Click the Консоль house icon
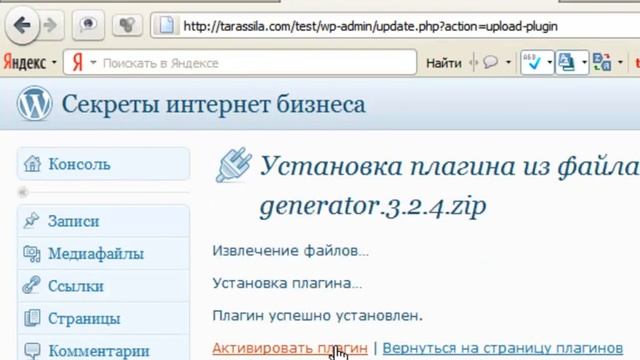Viewport: 640px width, 360px height. (x=32, y=164)
